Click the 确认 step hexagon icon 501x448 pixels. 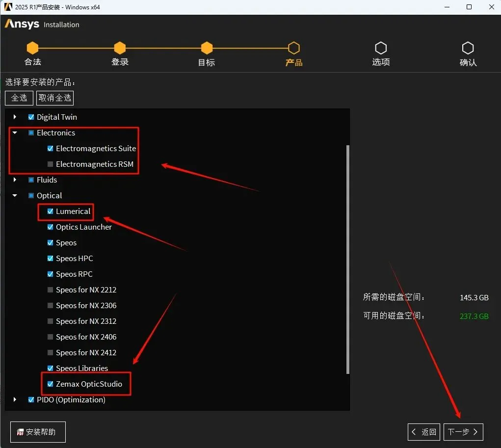[x=468, y=48]
